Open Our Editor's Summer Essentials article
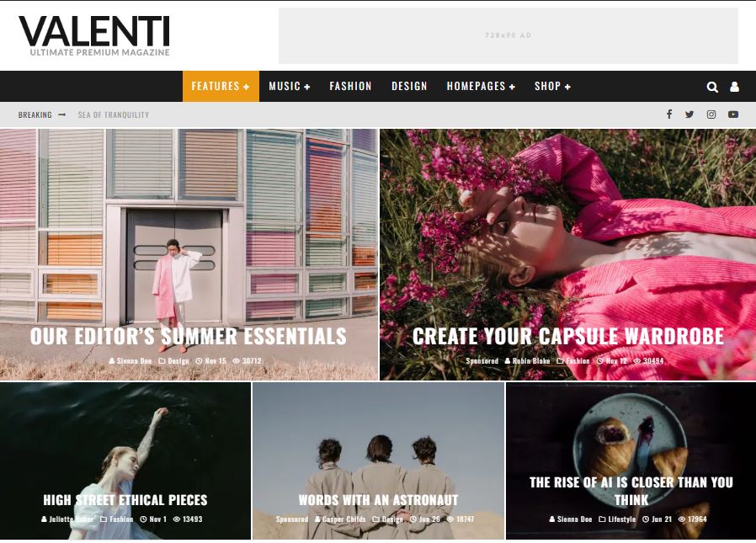Image resolution: width=756 pixels, height=543 pixels. 188,336
